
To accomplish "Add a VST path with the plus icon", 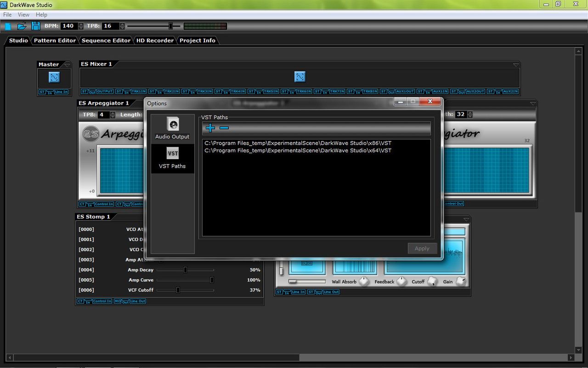I will (x=210, y=128).
